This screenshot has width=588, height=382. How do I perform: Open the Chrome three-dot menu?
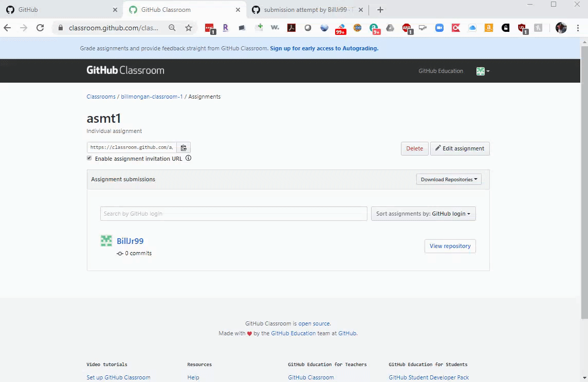coord(578,28)
